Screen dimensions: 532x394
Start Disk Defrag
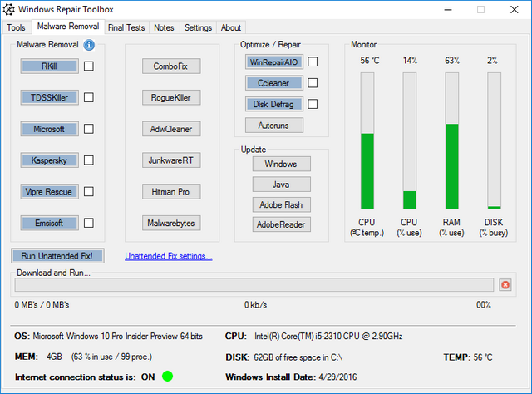[274, 104]
